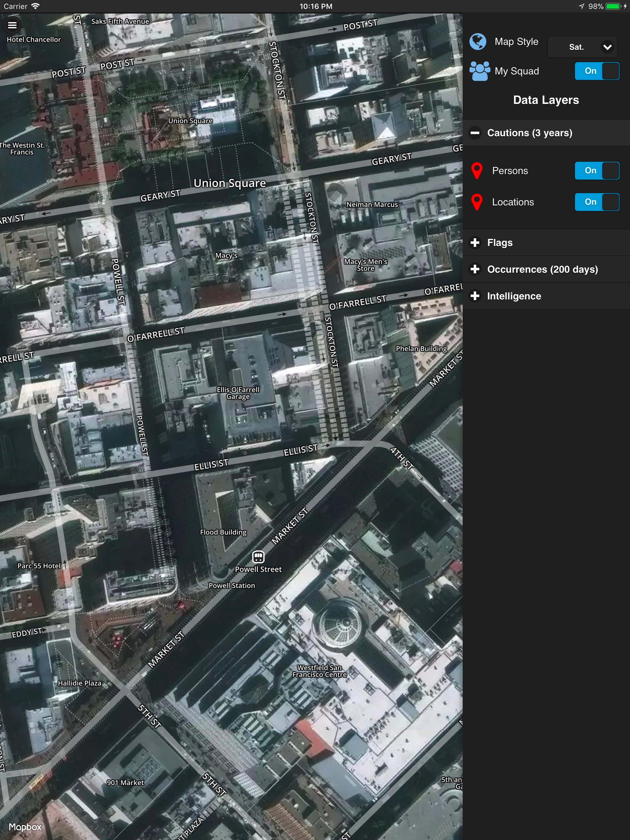
Task: Click the location services arrow in status bar
Action: tap(581, 6)
